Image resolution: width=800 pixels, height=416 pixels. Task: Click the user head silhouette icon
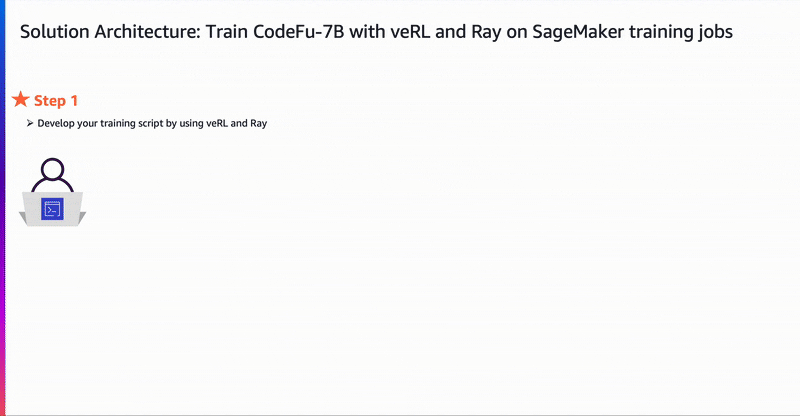(53, 169)
